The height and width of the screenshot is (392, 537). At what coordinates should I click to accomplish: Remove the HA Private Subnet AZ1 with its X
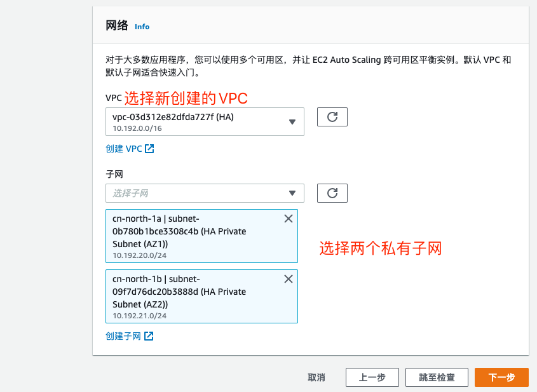coord(288,218)
